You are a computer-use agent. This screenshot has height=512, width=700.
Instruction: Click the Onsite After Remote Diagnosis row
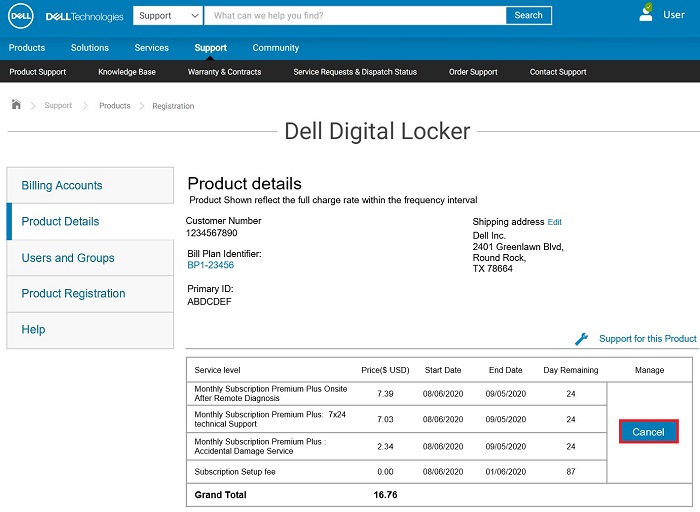396,394
